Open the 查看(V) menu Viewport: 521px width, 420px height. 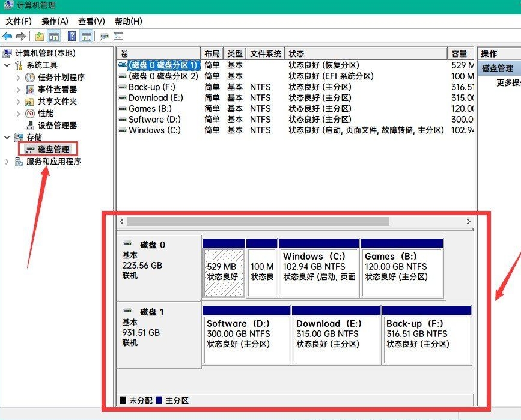[91, 22]
